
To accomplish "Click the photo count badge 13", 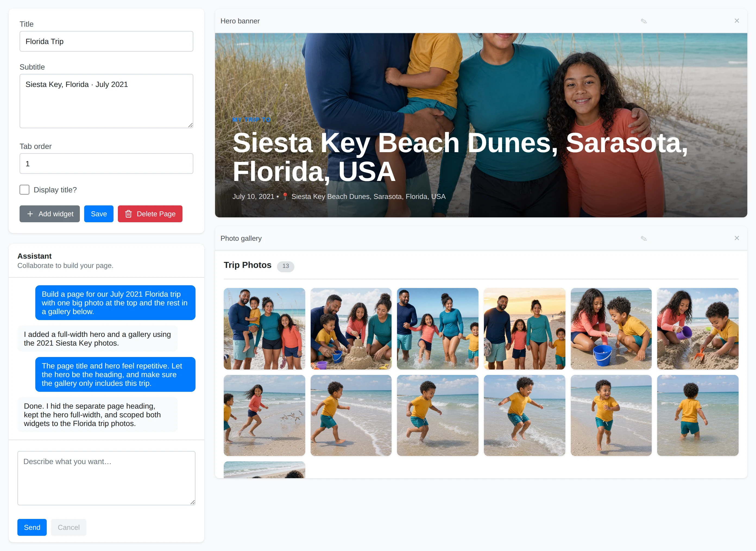I will 286,266.
